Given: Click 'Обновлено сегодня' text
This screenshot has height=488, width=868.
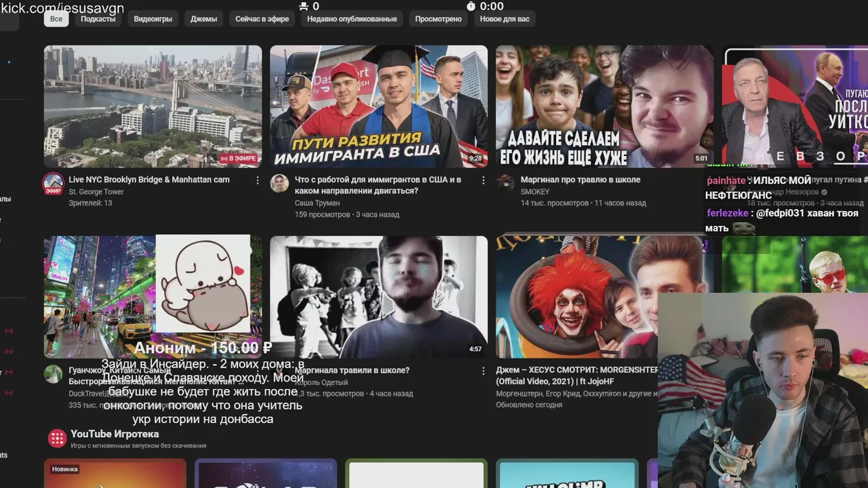Looking at the screenshot, I should tap(529, 405).
